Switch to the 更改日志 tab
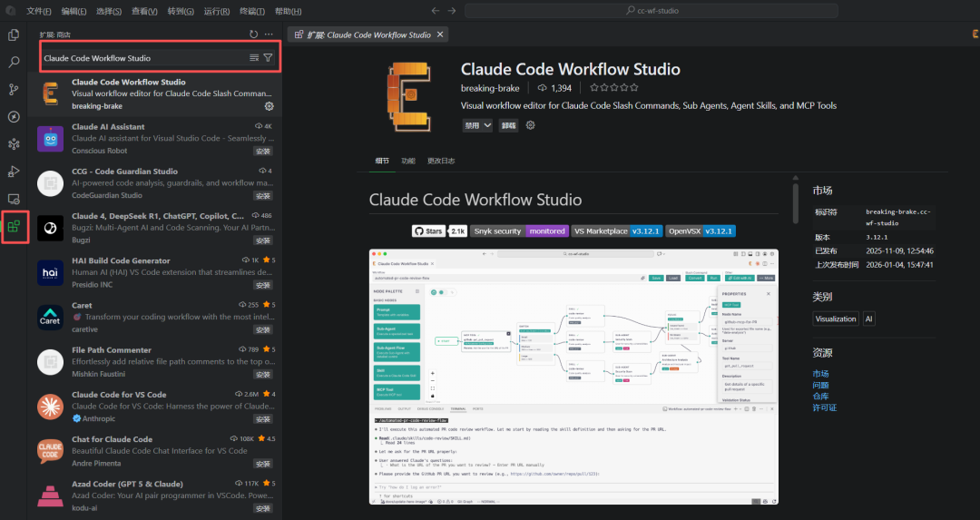 coord(441,162)
